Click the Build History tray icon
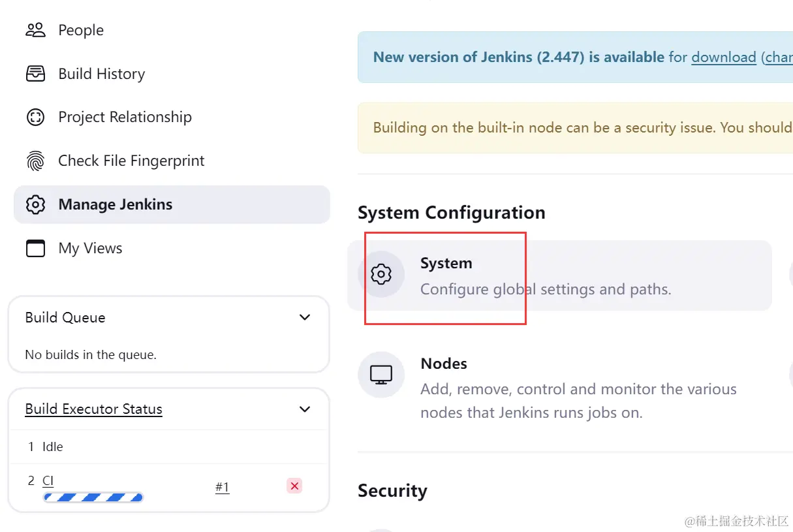 35,74
